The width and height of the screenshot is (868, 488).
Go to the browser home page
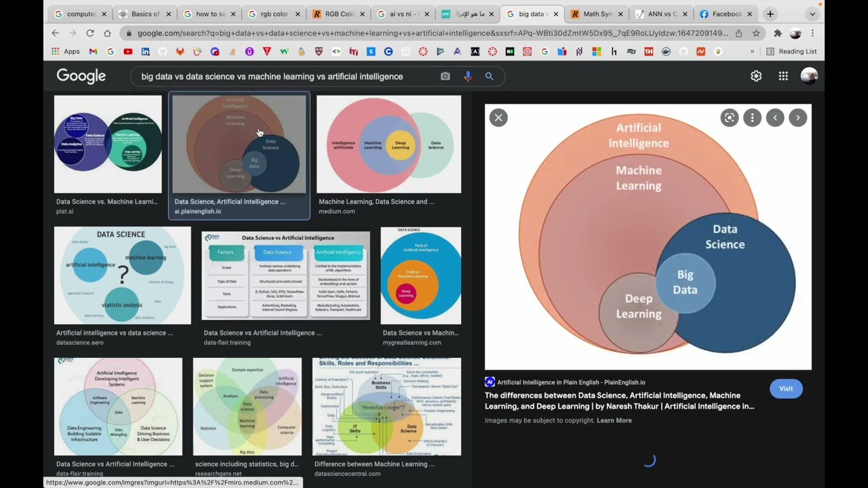coord(107,33)
